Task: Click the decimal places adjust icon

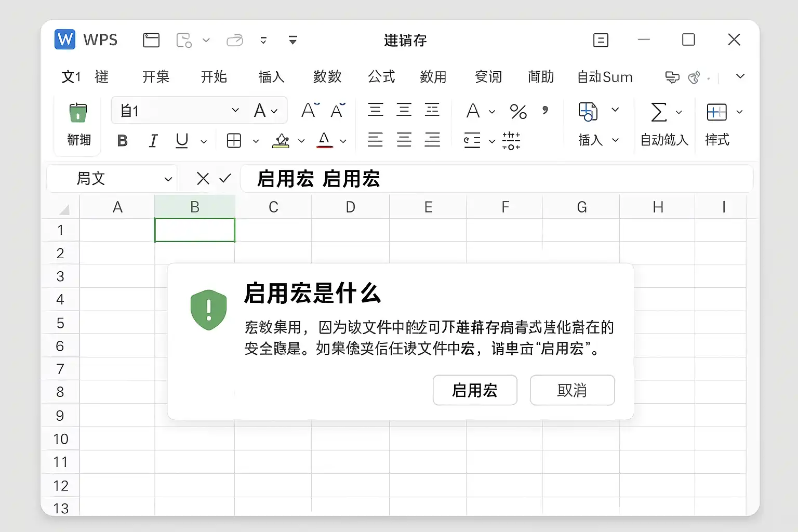Action: pyautogui.click(x=511, y=140)
